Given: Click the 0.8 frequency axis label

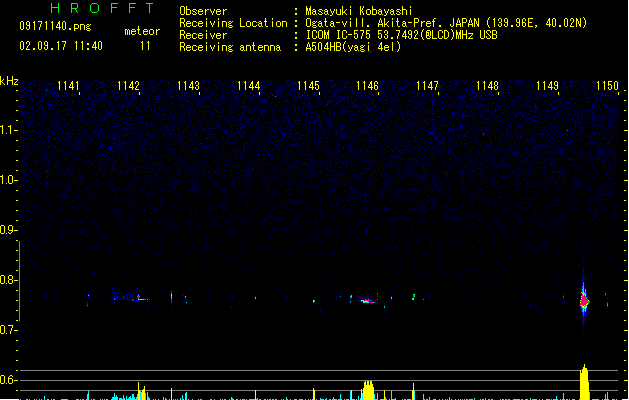Looking at the screenshot, I should coord(8,280).
